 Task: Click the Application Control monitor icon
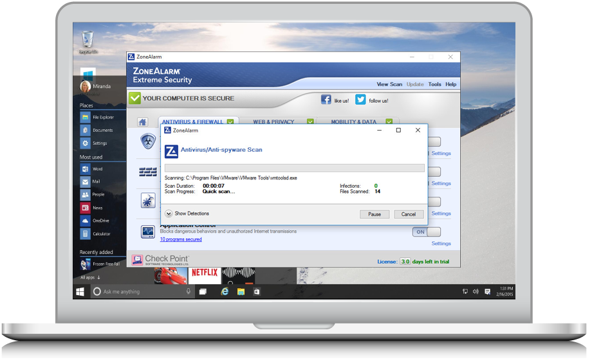tap(148, 232)
